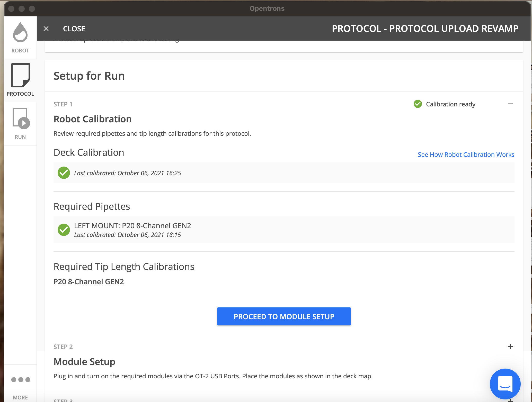The image size is (532, 402).
Task: Click the Last calibrated October 06 timestamp row
Action: [x=127, y=173]
